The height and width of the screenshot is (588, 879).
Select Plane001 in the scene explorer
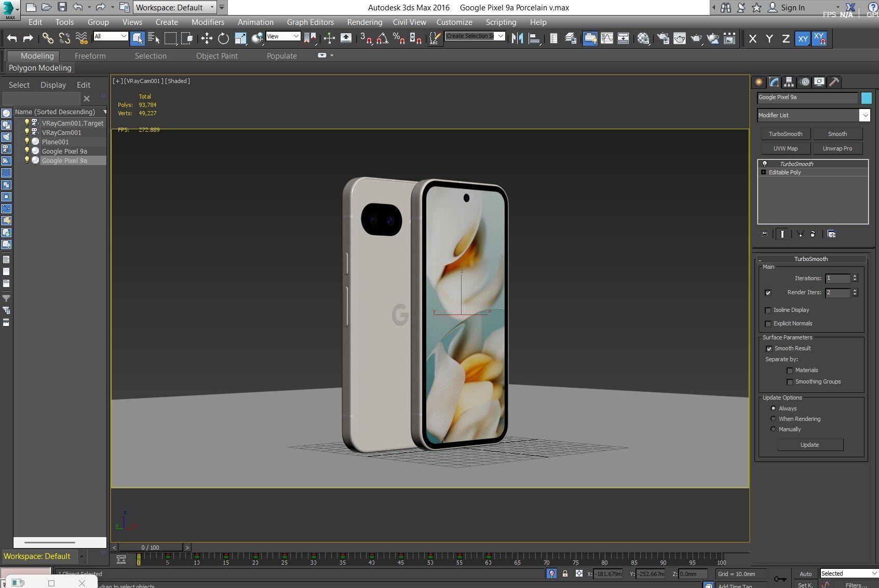coord(55,142)
